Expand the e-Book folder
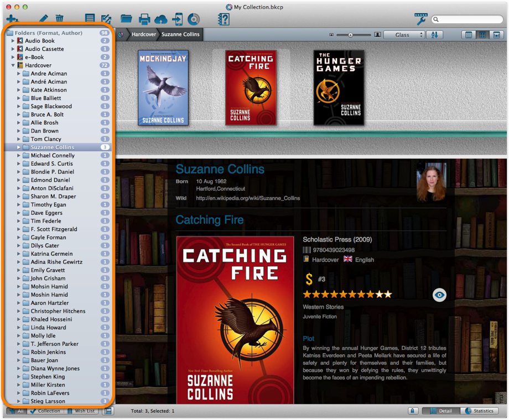The width and height of the screenshot is (509, 420). [13, 57]
